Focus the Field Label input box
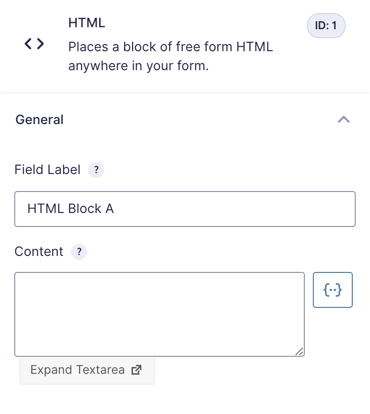The height and width of the screenshot is (414, 370). [185, 209]
